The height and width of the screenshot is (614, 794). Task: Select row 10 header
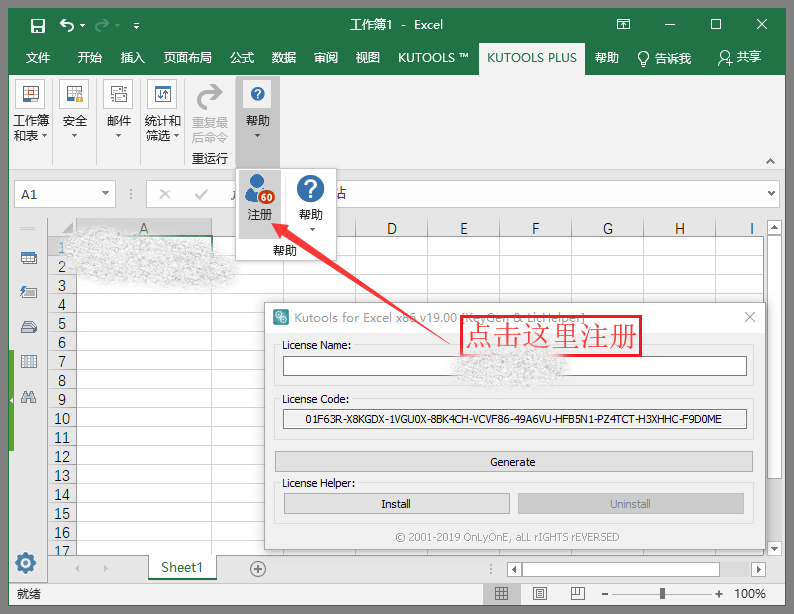pos(62,419)
